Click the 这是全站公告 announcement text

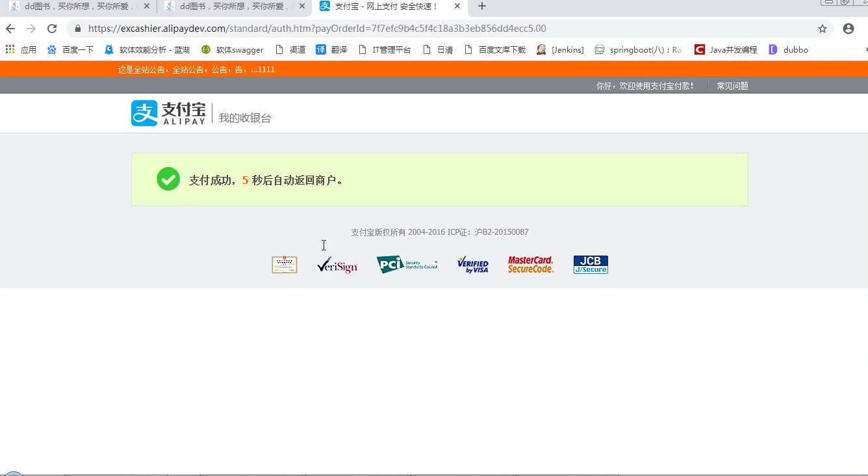(x=196, y=69)
